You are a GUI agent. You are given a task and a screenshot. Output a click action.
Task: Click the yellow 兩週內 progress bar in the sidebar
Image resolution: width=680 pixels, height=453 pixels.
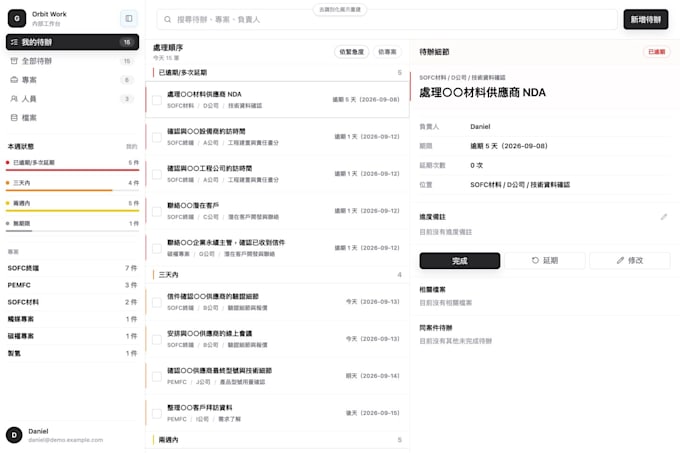pos(72,211)
